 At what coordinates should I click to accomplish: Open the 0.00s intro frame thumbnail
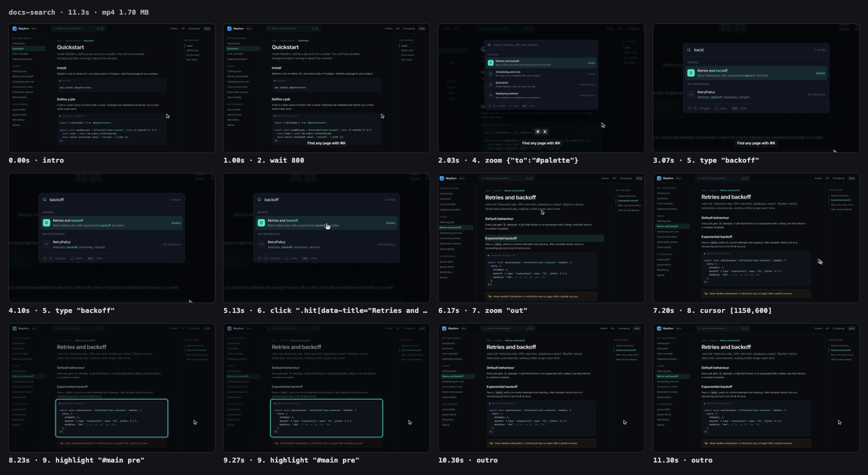click(x=112, y=88)
